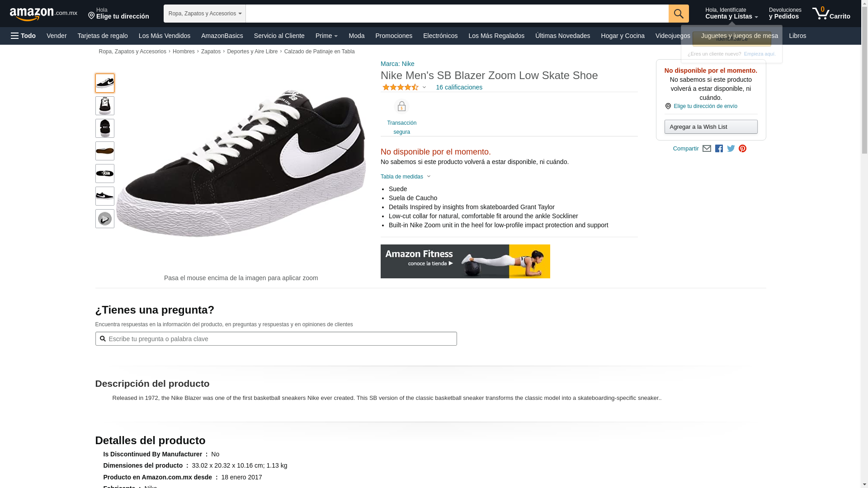Screen dimensions: 868x488
Task: Open the shopping cart (Carrito)
Action: 831,14
